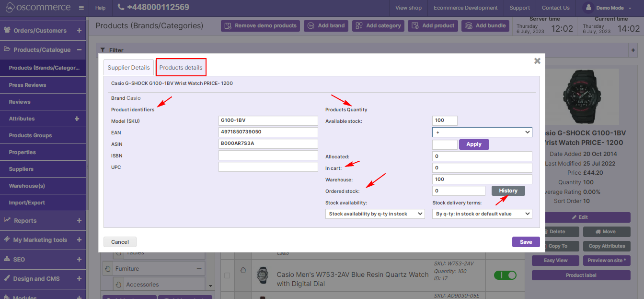Open Products Groups sidebar item
The width and height of the screenshot is (644, 299).
click(x=43, y=135)
